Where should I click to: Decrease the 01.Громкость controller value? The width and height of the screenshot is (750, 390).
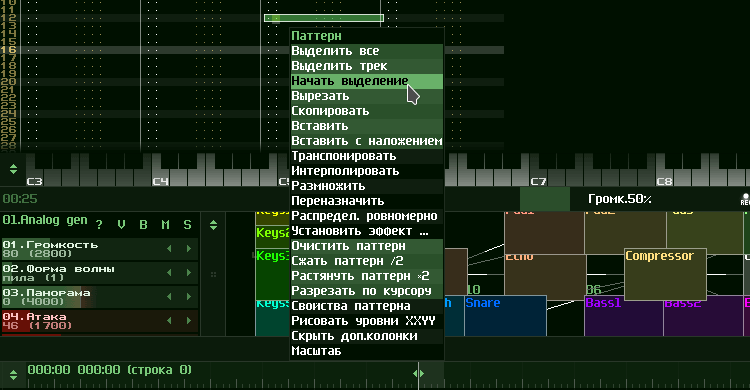coord(169,249)
